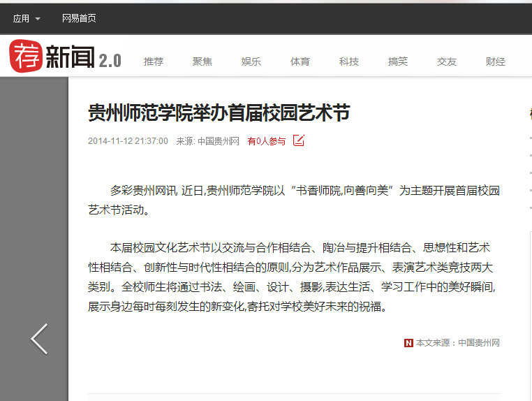Open the 推荐 tab
Image resolution: width=532 pixels, height=401 pixels.
click(x=154, y=61)
